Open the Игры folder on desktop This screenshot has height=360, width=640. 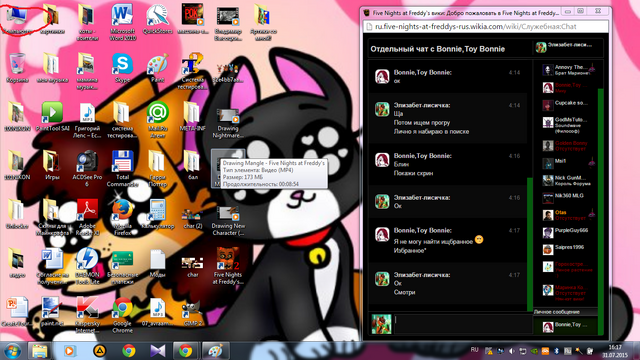pos(52,165)
